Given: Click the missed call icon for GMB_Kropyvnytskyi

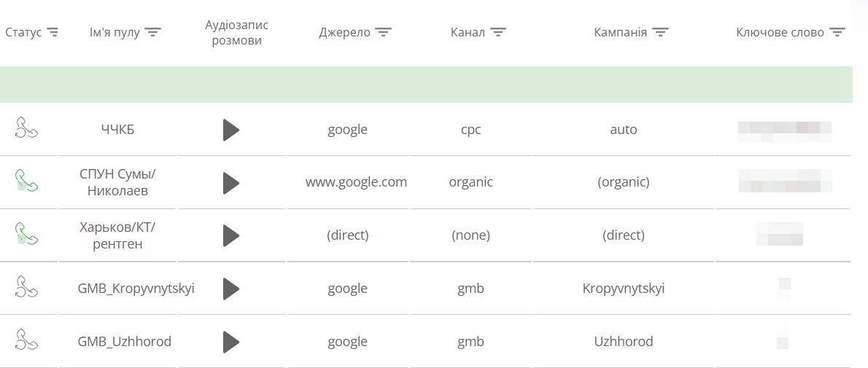Looking at the screenshot, I should pos(26,287).
